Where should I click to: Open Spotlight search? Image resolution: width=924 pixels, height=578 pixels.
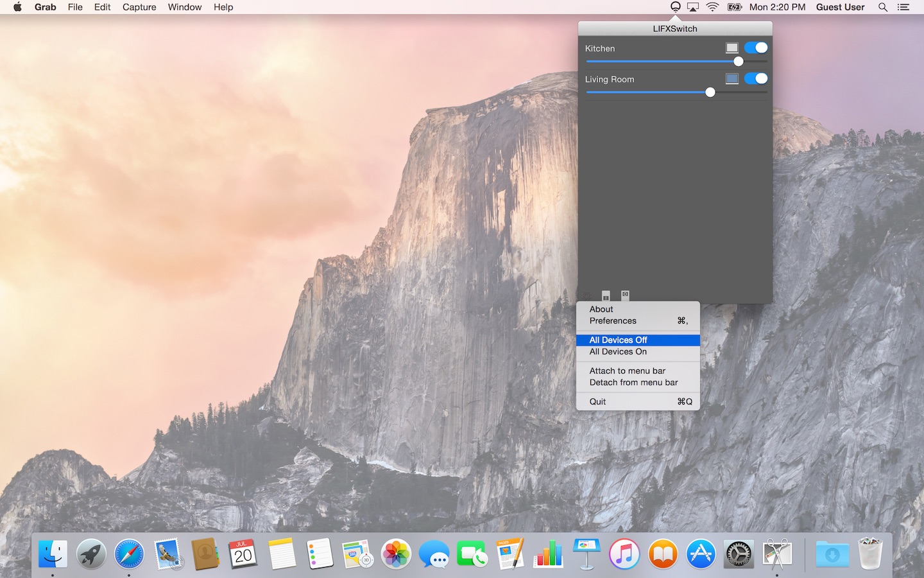(883, 7)
